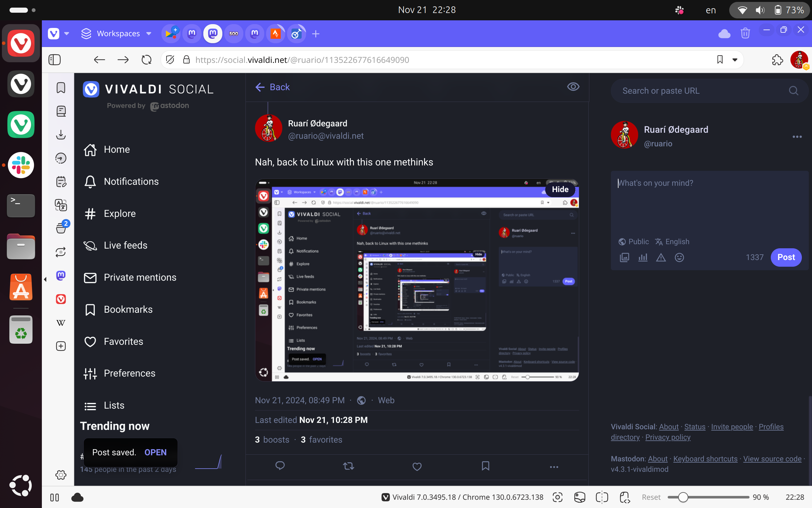Change post visibility from Public
The height and width of the screenshot is (508, 812).
tap(633, 242)
